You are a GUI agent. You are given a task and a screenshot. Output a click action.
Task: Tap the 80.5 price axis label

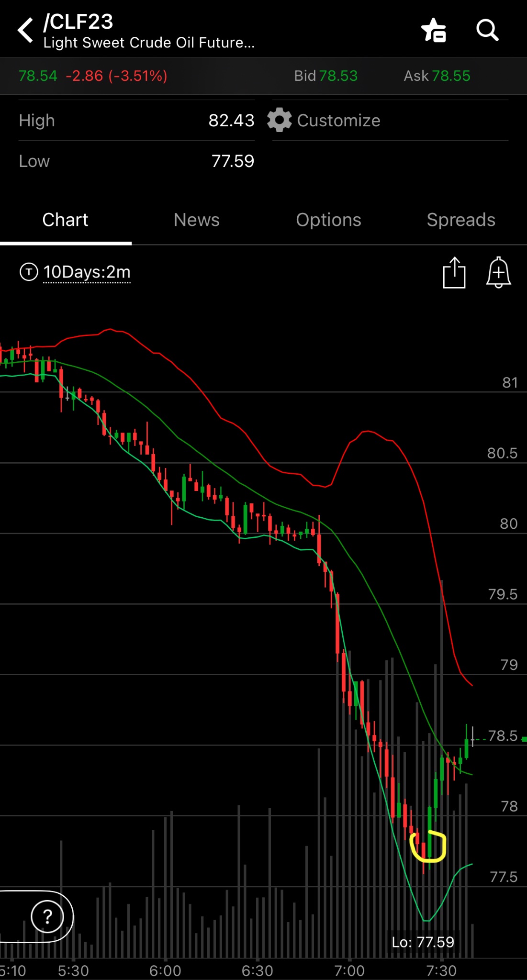click(x=502, y=453)
